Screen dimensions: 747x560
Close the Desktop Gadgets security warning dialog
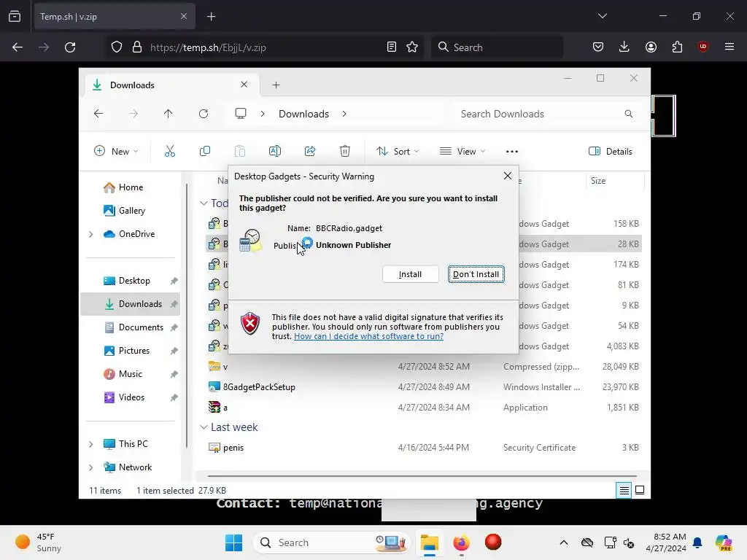pyautogui.click(x=508, y=176)
